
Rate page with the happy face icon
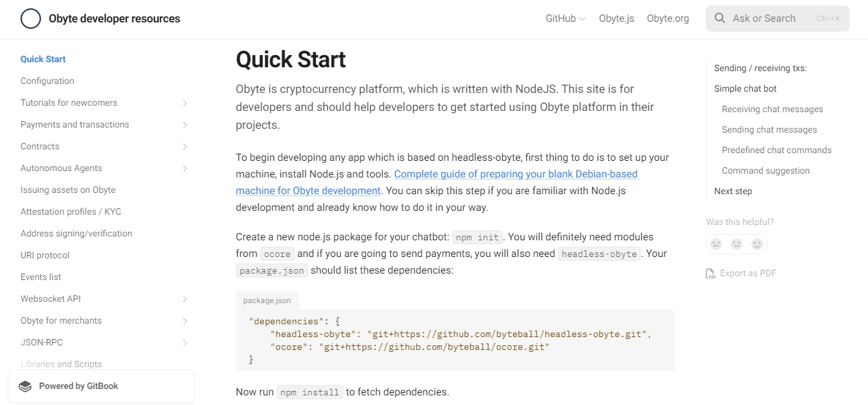click(757, 244)
